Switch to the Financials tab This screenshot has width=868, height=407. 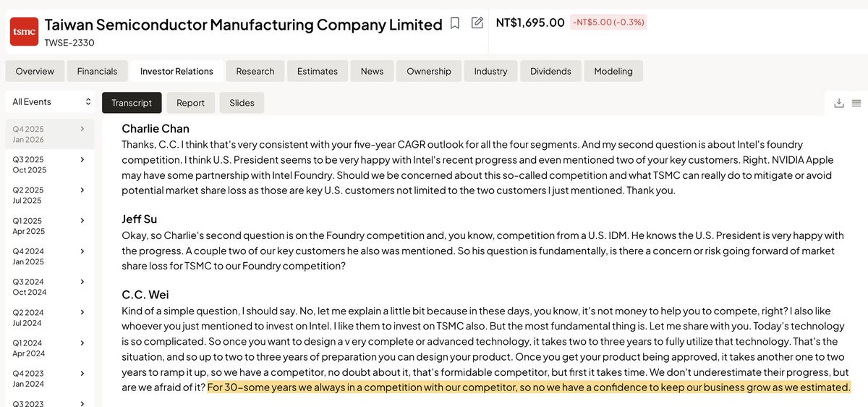pos(97,71)
